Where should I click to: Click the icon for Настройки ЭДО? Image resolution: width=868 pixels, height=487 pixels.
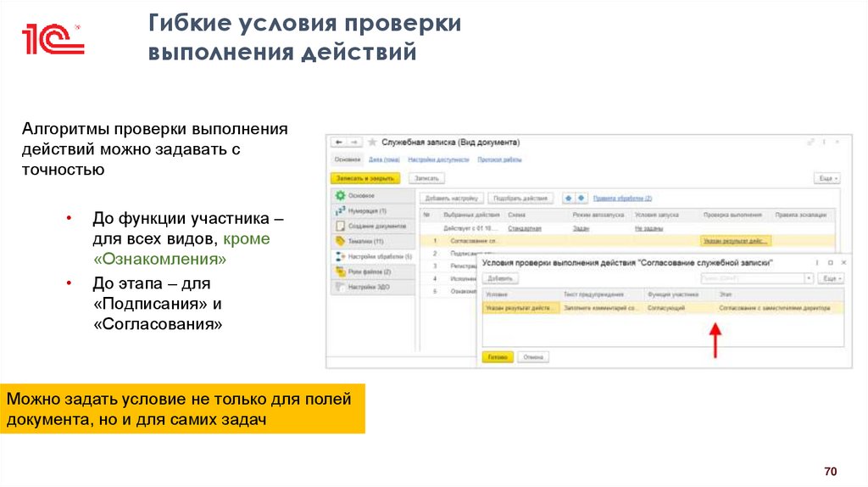tap(340, 287)
